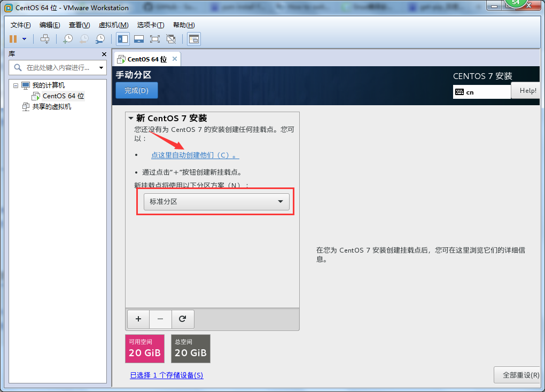Click the library search input field

click(x=58, y=67)
